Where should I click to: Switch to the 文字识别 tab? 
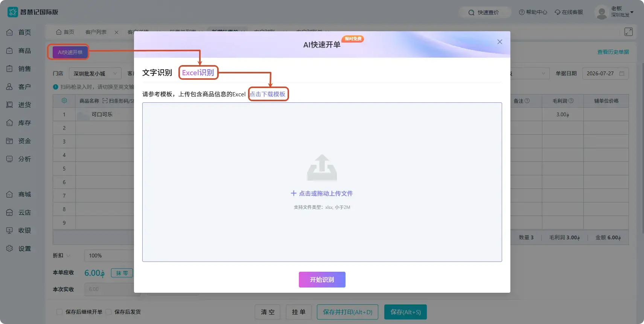[157, 73]
